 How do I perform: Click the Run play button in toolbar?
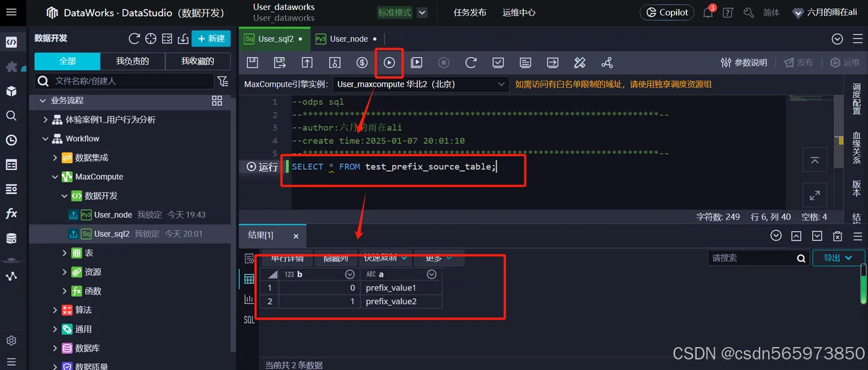[x=389, y=63]
